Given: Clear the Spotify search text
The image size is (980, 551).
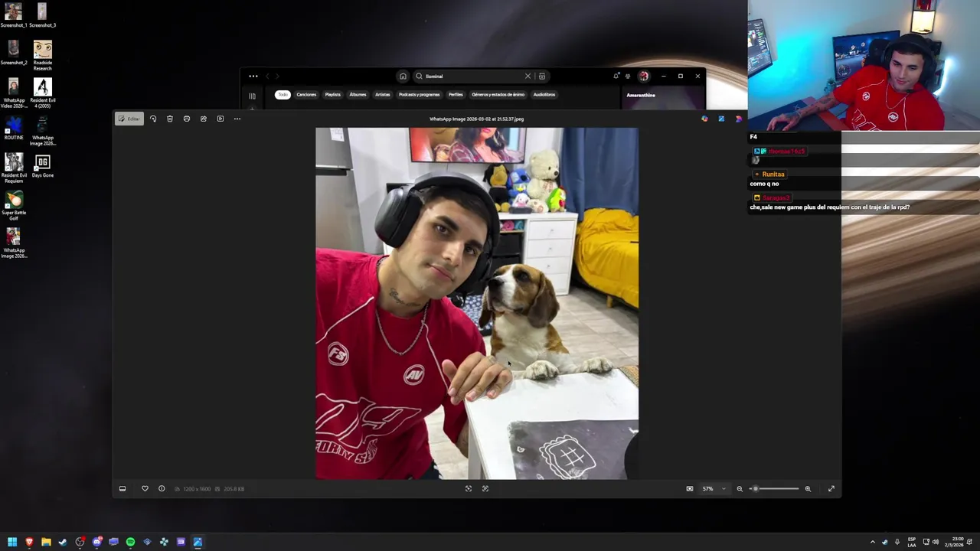Looking at the screenshot, I should pyautogui.click(x=528, y=76).
